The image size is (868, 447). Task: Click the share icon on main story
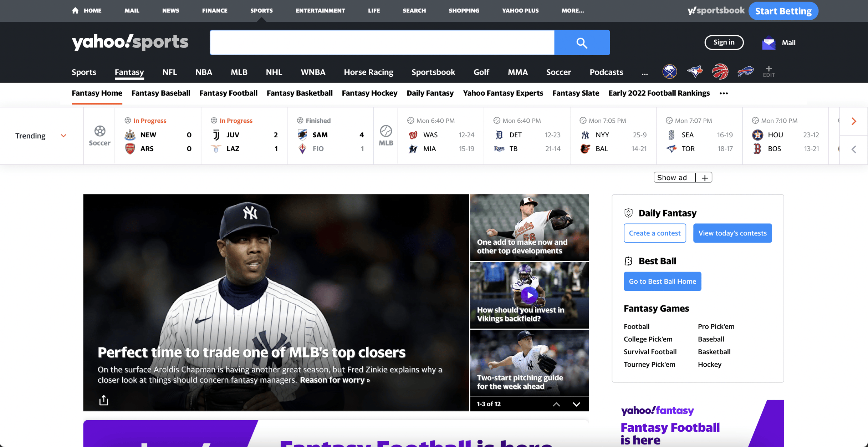(103, 400)
